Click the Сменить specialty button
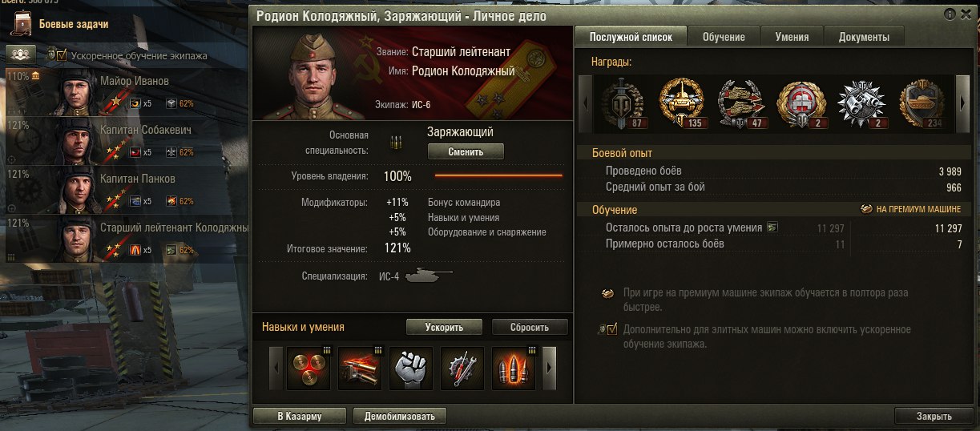This screenshot has width=980, height=431. 466,151
